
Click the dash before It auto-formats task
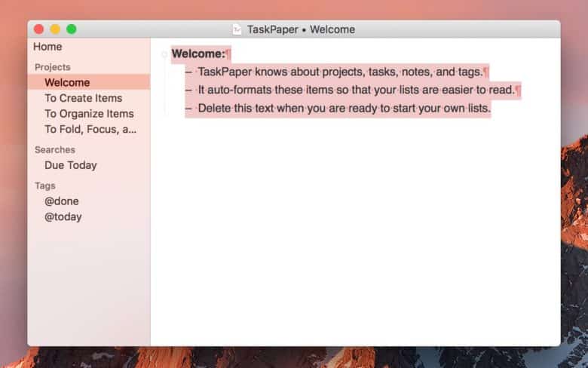click(x=188, y=90)
